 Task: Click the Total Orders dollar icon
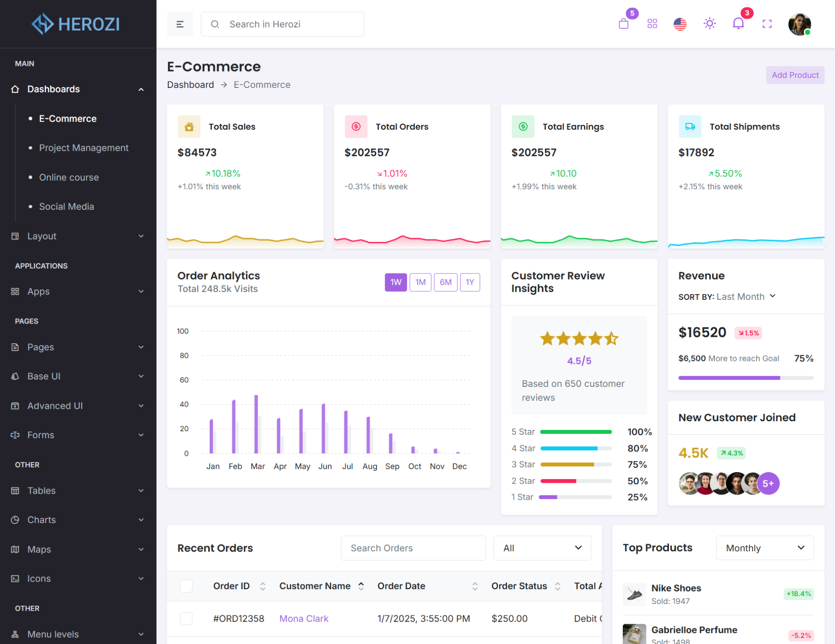pos(356,127)
